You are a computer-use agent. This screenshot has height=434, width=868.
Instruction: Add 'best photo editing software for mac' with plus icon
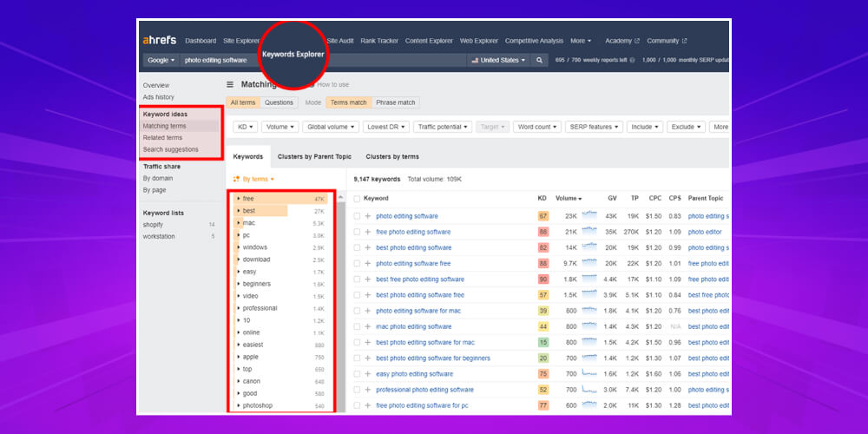[367, 343]
